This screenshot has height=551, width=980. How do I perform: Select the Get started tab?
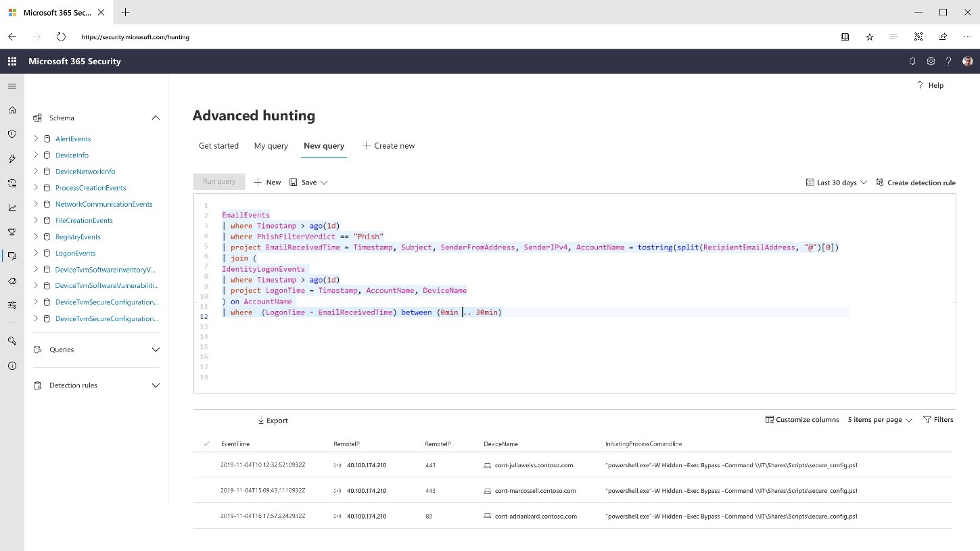pyautogui.click(x=218, y=145)
